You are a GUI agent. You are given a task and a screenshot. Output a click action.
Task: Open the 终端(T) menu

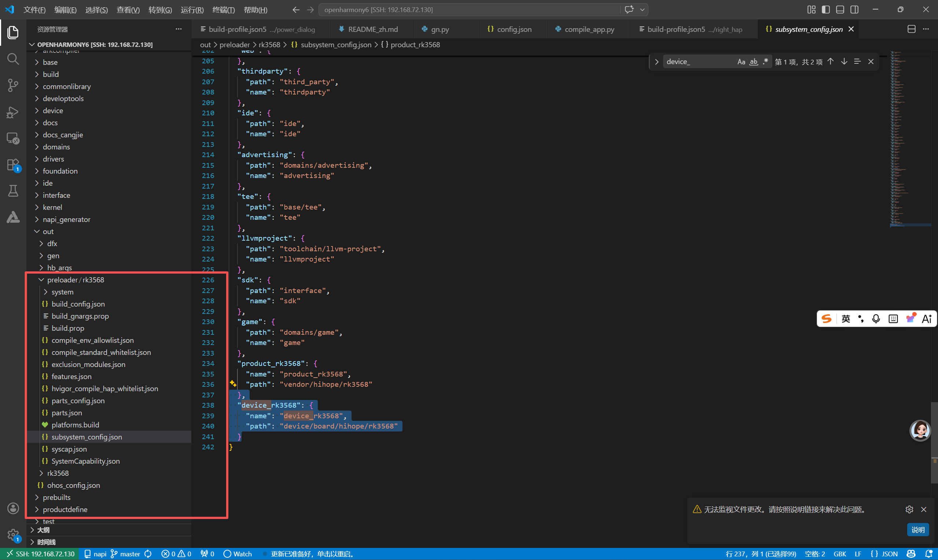click(x=223, y=10)
